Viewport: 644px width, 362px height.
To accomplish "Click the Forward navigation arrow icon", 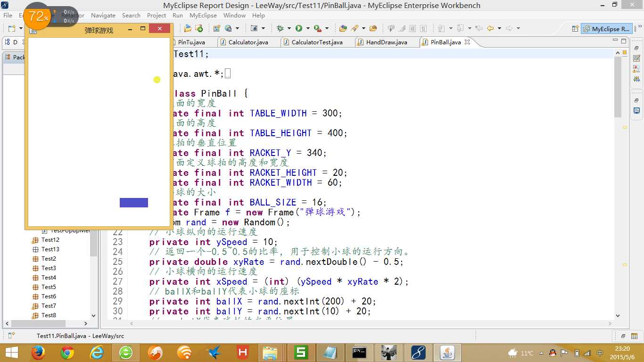I will [x=509, y=29].
